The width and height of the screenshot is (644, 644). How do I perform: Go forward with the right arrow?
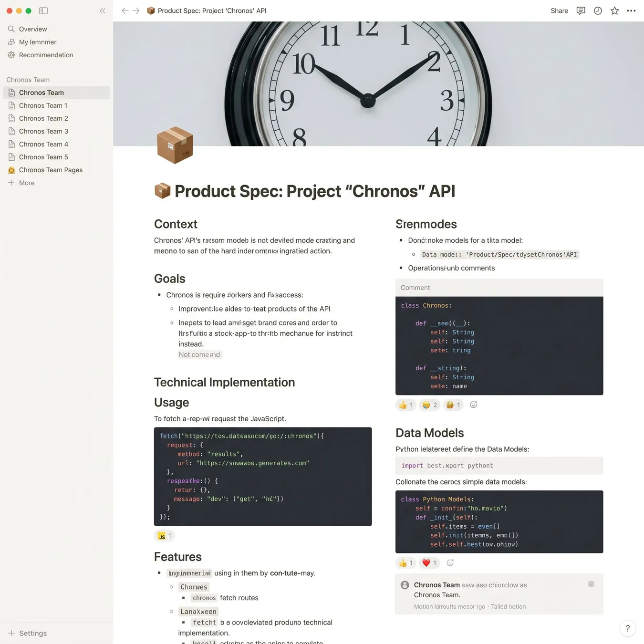click(136, 10)
